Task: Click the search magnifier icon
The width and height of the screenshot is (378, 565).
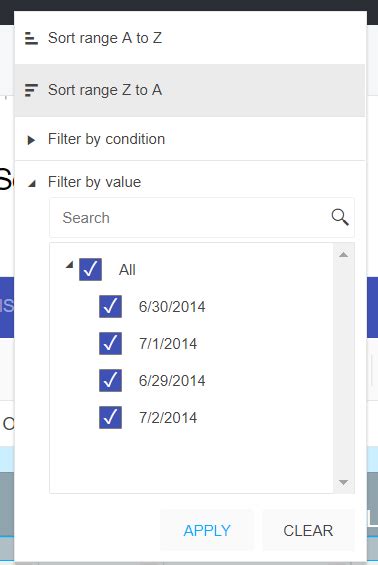Action: pos(339,217)
